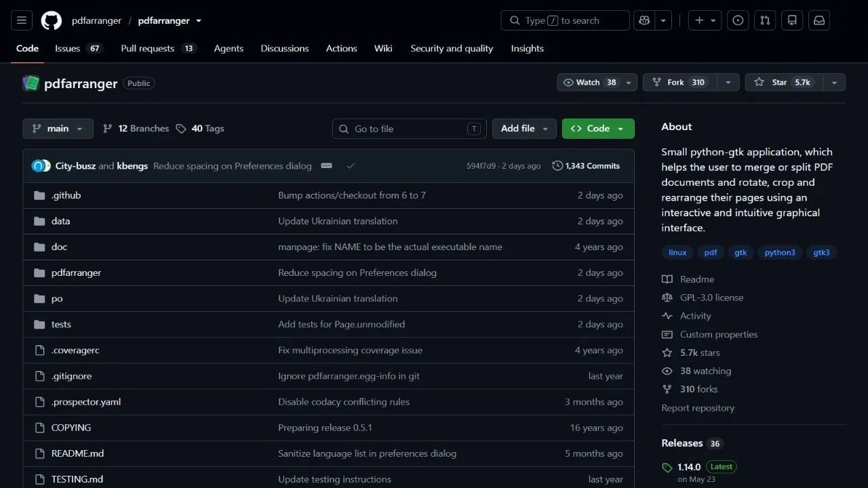The height and width of the screenshot is (488, 868).
Task: Click the linux topic tag
Action: coord(677,253)
